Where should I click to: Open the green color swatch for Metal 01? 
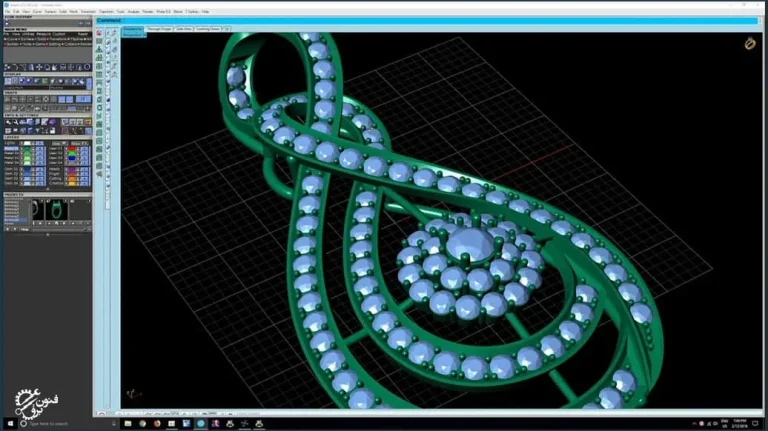tap(27, 148)
